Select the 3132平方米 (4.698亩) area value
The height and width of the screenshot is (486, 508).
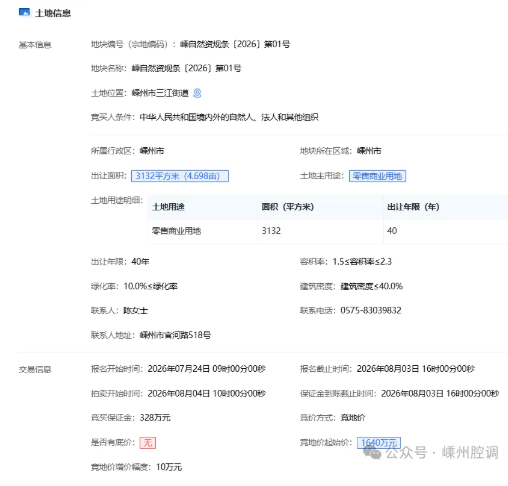pyautogui.click(x=180, y=176)
